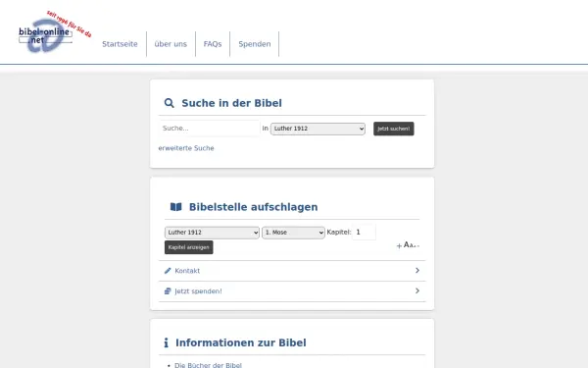Click the bibel-online.net logo
Viewport: 588px width, 368px height.
point(55,32)
